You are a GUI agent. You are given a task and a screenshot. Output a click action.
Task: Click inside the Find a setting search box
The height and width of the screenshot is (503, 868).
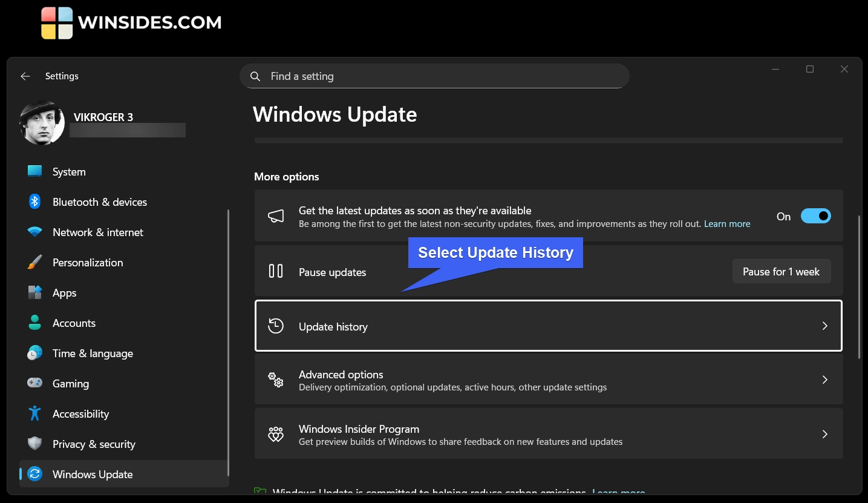[434, 76]
